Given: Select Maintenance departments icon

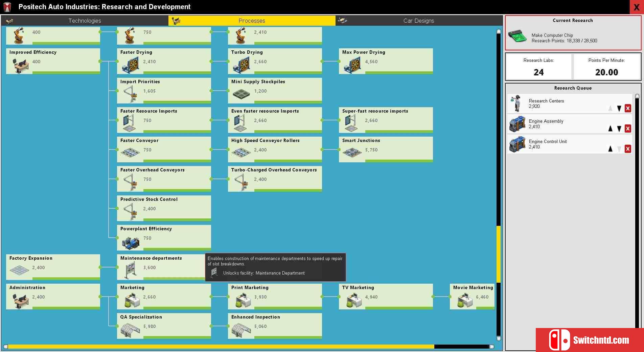Looking at the screenshot, I should coord(131,271).
